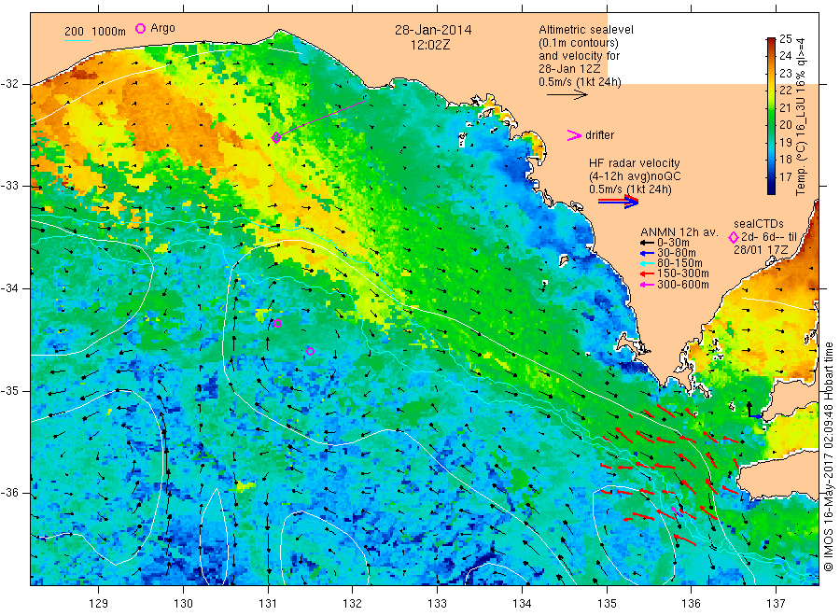This screenshot has height=616, width=840.
Task: Click the vertical "Temp. (°C) 16_L3U" colorbar title
Action: coord(801,118)
